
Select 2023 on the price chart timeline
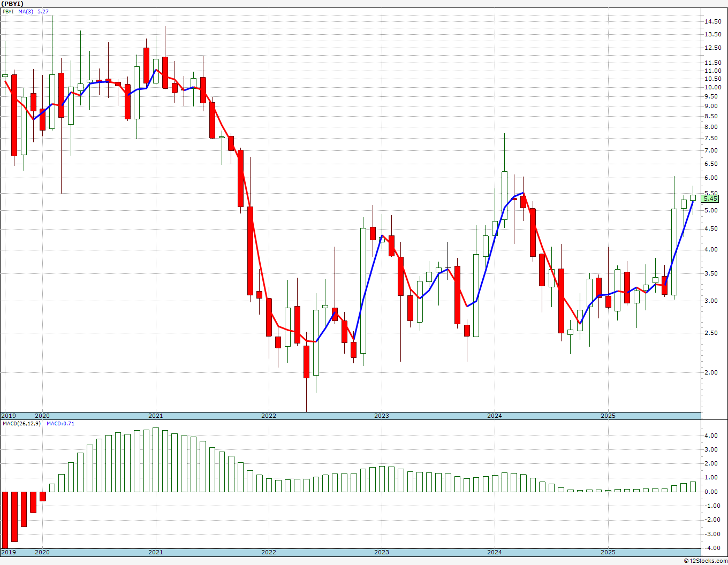382,416
